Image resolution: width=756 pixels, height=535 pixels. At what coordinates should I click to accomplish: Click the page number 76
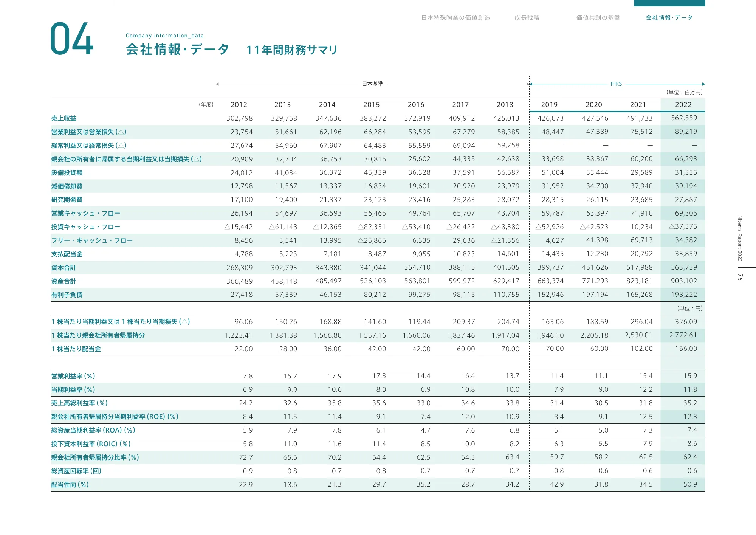[740, 276]
